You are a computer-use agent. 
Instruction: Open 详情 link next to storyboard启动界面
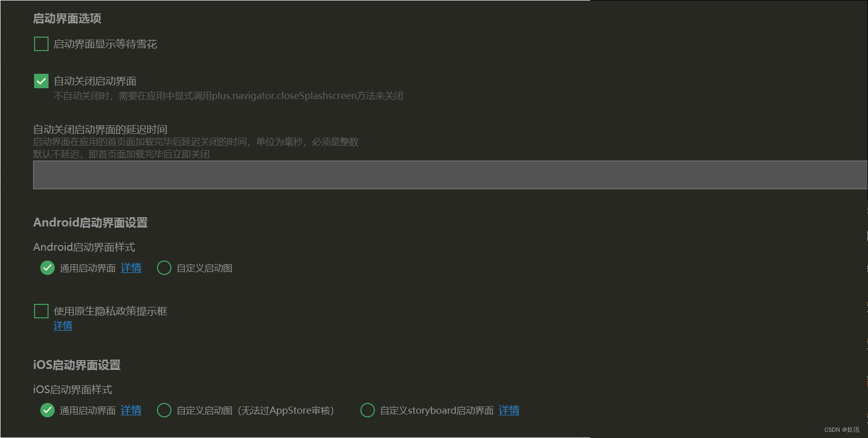pyautogui.click(x=509, y=410)
